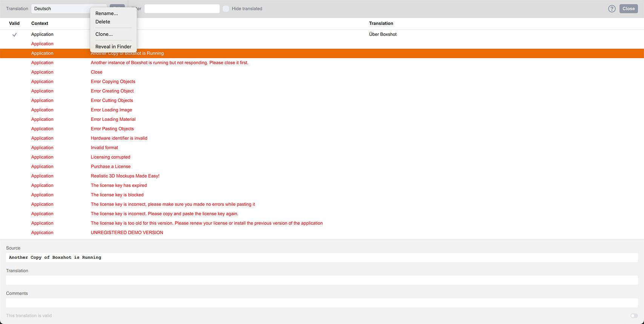Open the help question mark icon
Viewport: 644px width, 324px height.
point(612,9)
